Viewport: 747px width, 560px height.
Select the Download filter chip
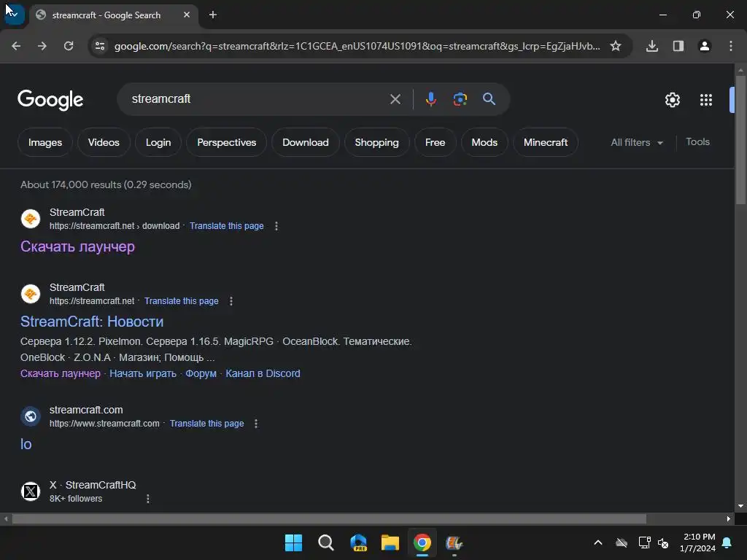click(306, 142)
